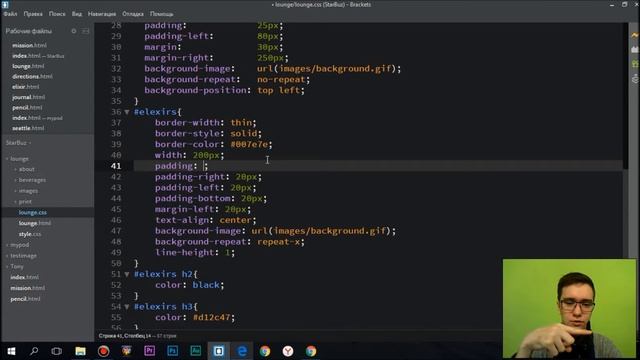Click the editor vertical scrollbar
640x360 pixels.
625,96
